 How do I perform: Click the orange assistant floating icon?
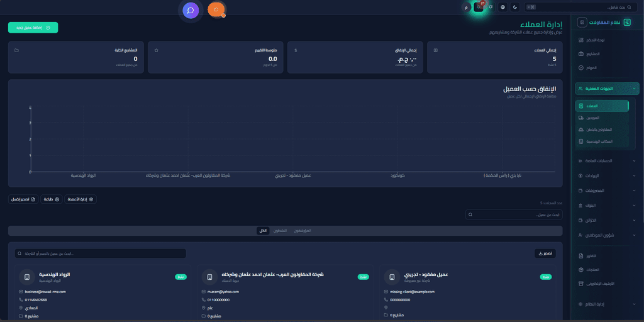(216, 9)
